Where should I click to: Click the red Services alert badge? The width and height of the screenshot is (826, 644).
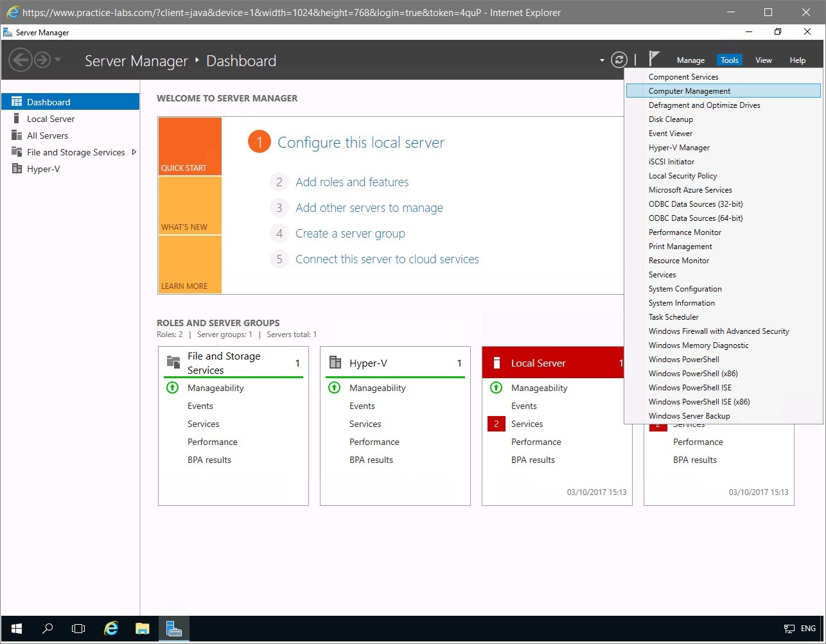tap(496, 424)
